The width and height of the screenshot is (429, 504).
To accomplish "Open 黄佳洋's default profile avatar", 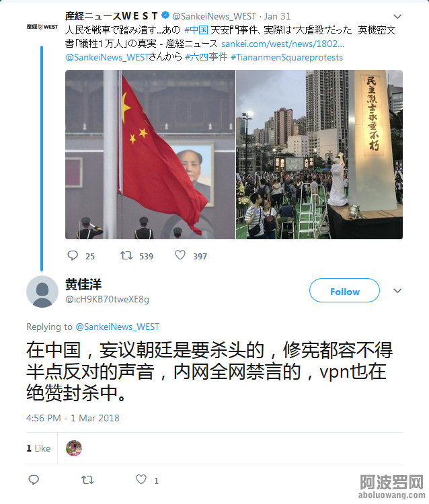I will click(42, 292).
